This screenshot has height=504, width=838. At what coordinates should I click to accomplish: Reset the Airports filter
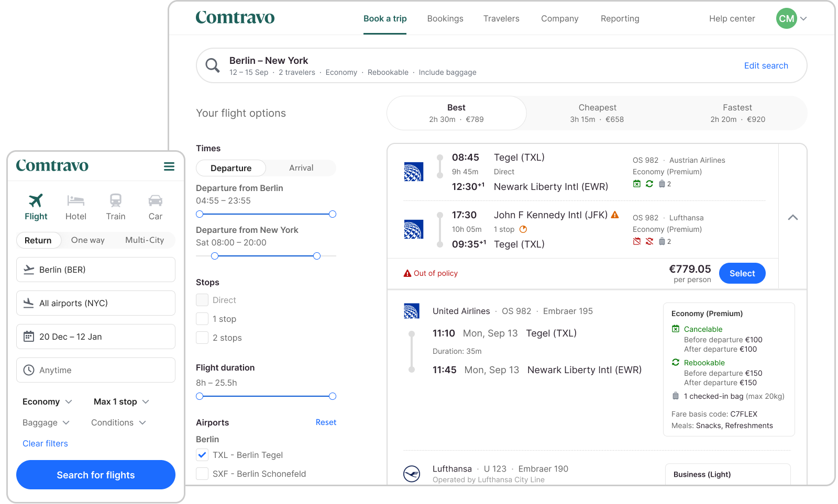point(326,422)
